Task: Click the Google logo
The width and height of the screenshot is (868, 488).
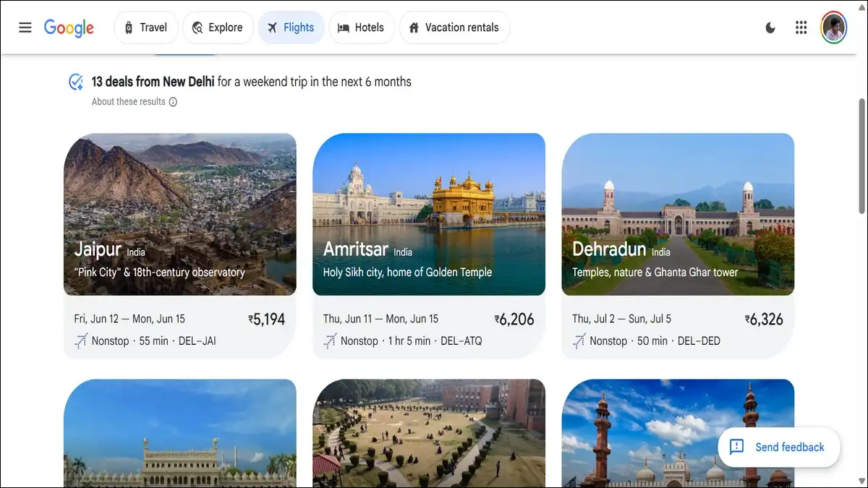Action: tap(69, 27)
